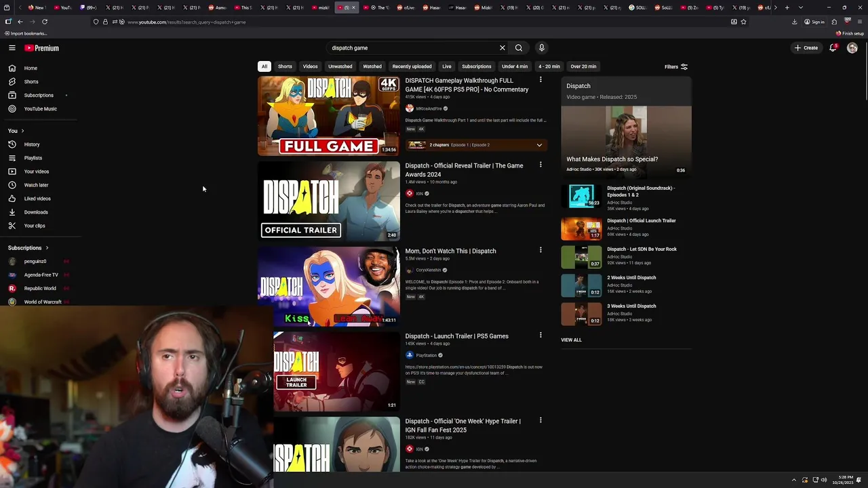Select the All filter chip
This screenshot has height=488, width=868.
tap(264, 66)
